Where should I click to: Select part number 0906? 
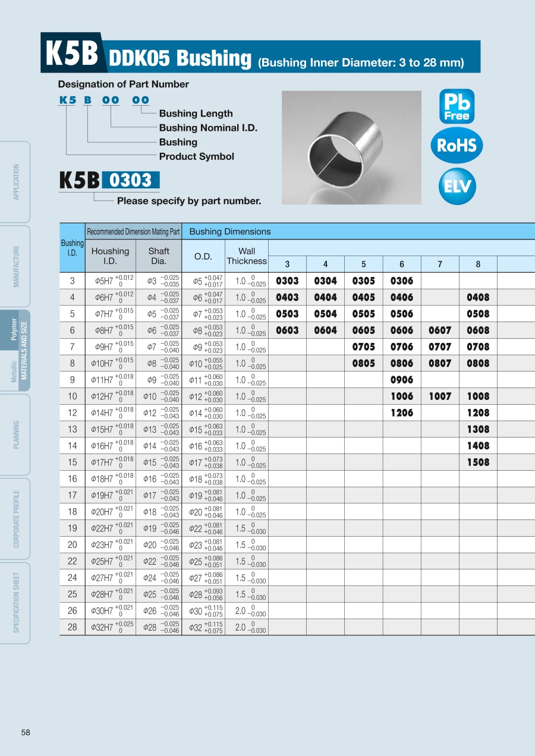(402, 380)
